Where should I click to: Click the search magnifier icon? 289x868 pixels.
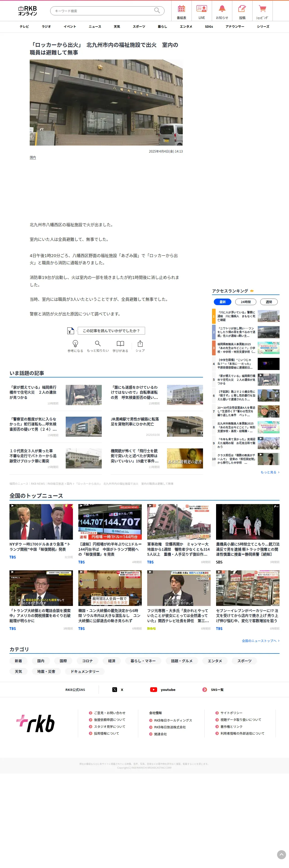coord(157,11)
